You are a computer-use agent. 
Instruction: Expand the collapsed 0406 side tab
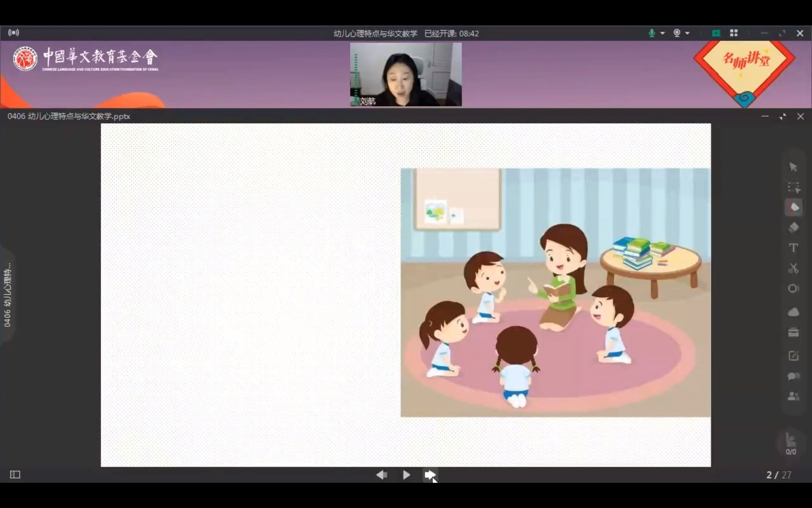tap(8, 295)
